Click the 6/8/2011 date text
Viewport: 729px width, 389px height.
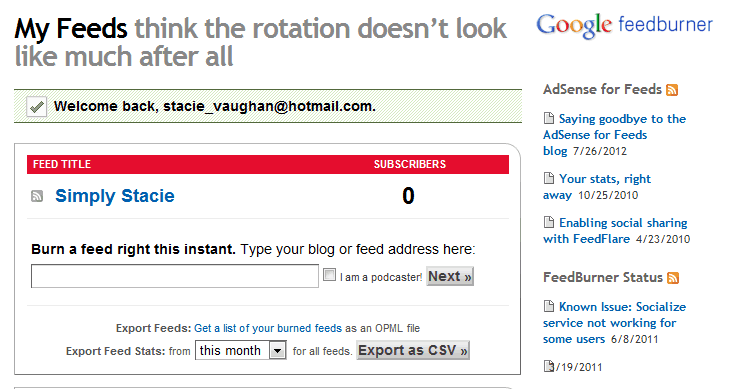pos(635,339)
